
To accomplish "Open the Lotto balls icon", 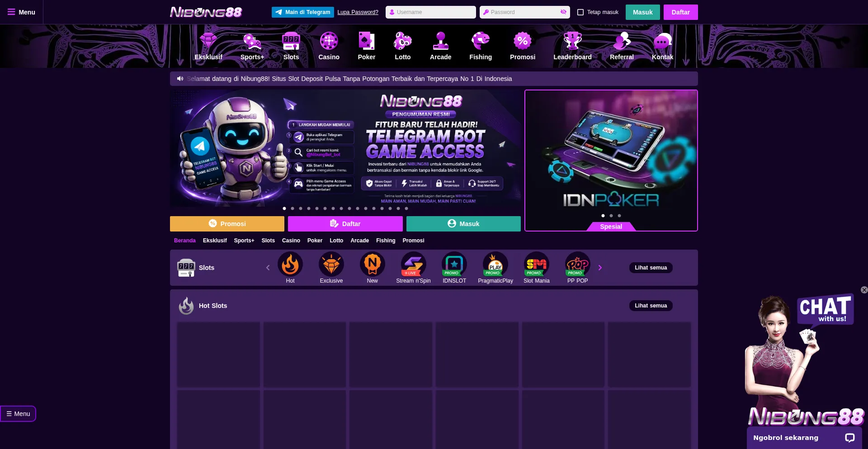I will (x=402, y=46).
